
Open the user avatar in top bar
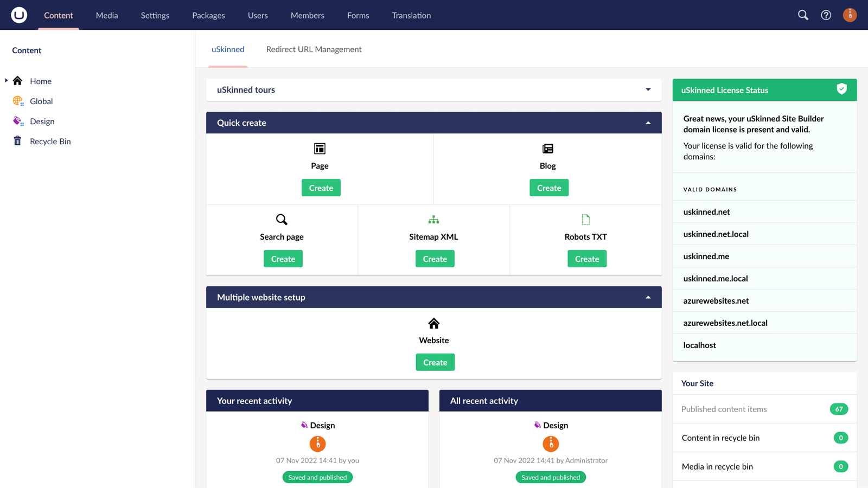(850, 15)
